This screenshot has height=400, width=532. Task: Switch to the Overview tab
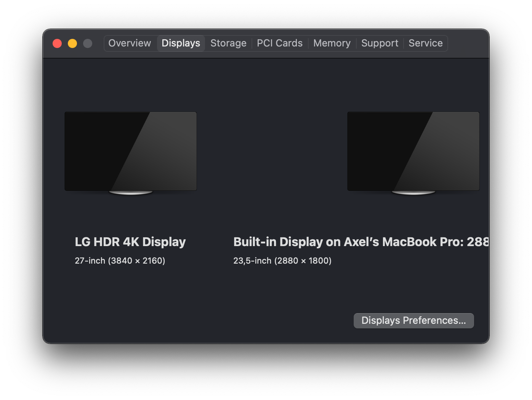click(x=130, y=43)
